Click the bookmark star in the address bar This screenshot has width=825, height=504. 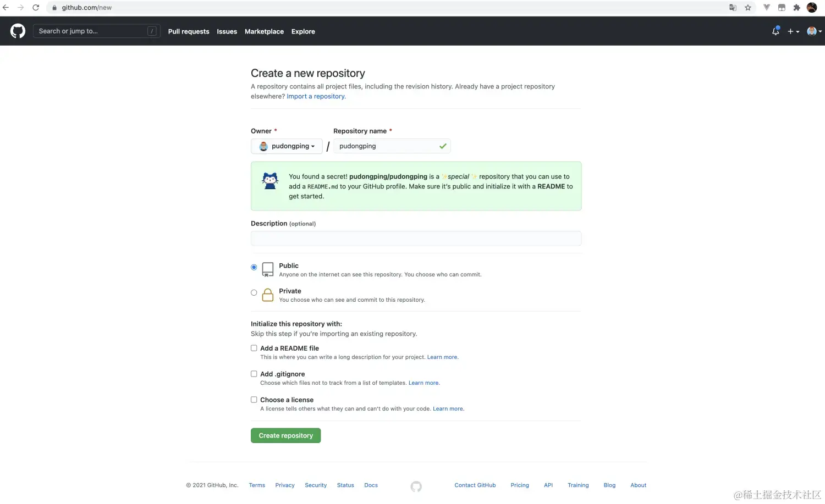(748, 8)
